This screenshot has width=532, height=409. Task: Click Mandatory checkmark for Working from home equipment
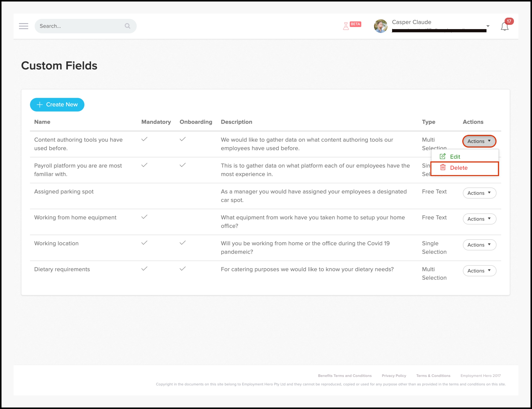point(144,217)
